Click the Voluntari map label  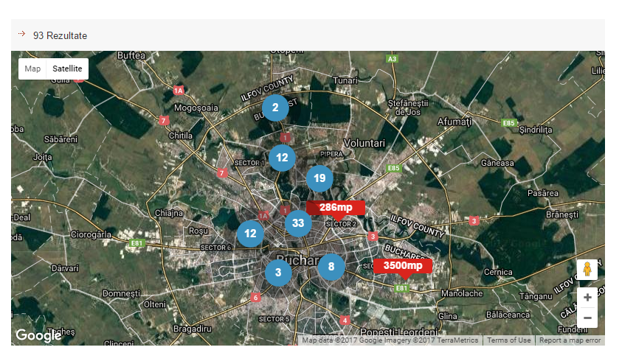point(364,144)
